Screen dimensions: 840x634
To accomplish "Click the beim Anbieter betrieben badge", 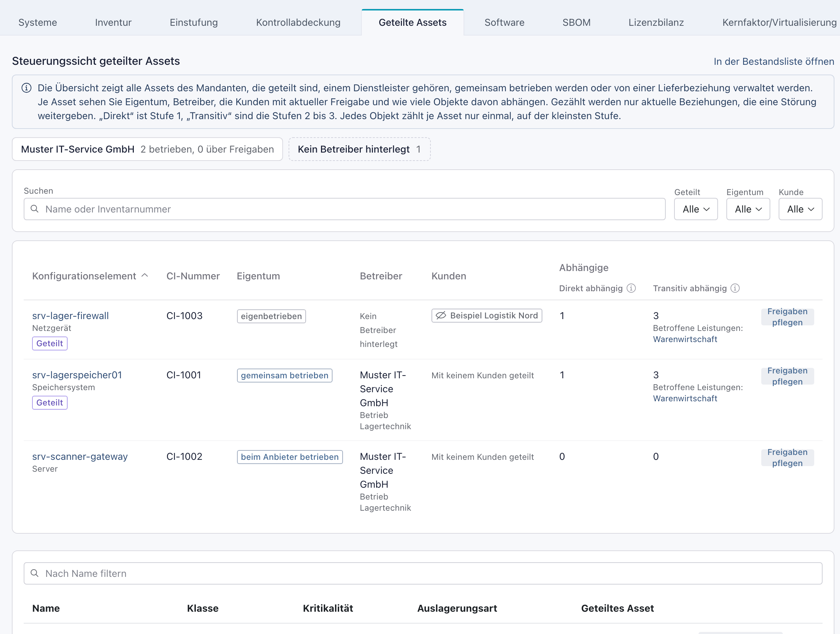I will [x=290, y=457].
